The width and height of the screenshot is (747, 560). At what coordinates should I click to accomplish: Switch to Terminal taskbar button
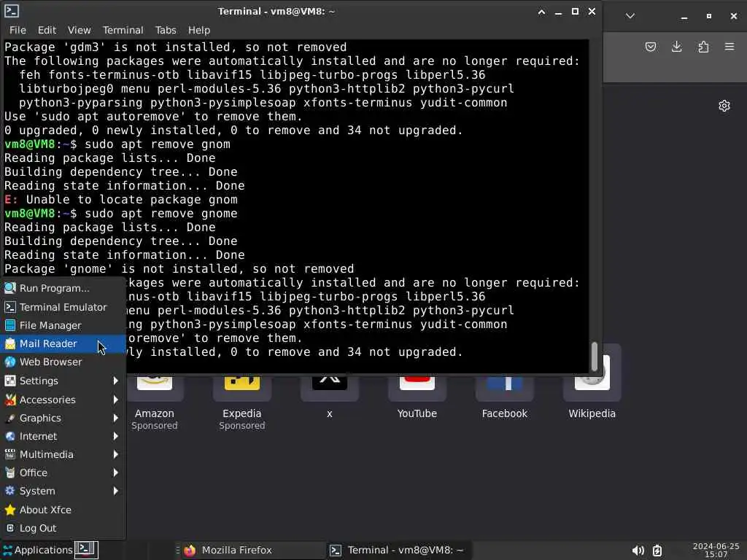pyautogui.click(x=398, y=550)
